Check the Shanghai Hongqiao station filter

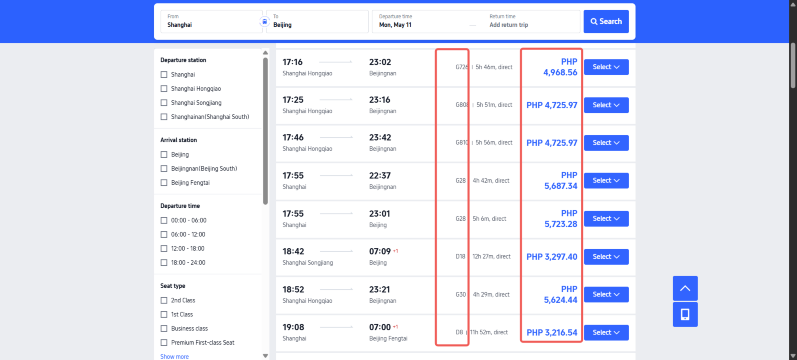coord(164,88)
